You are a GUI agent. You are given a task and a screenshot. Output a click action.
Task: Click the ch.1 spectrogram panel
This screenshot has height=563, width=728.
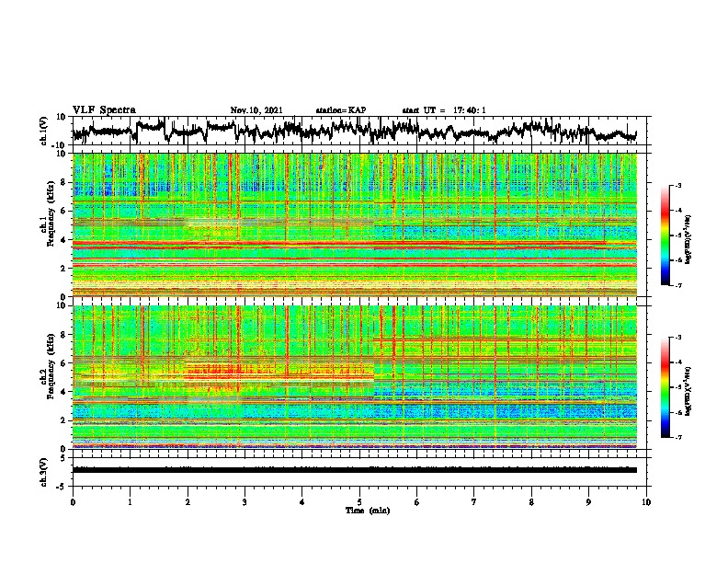(x=355, y=224)
